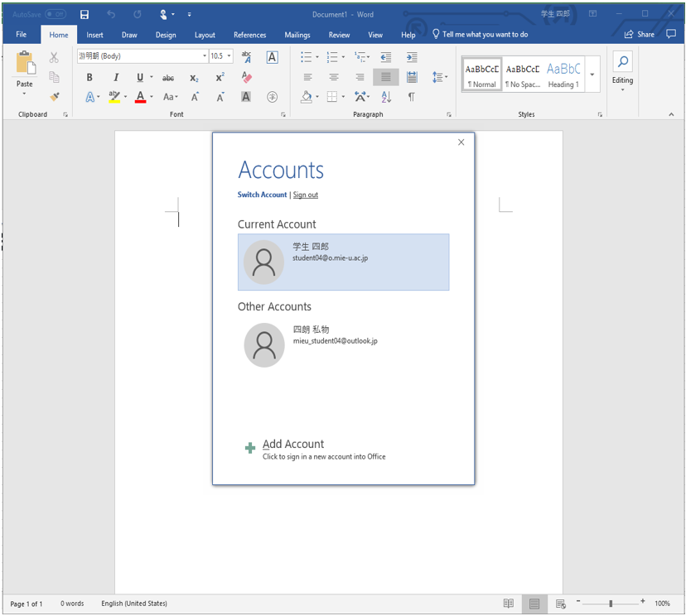The image size is (686, 616).
Task: Apply strikethrough formatting
Action: (x=168, y=78)
